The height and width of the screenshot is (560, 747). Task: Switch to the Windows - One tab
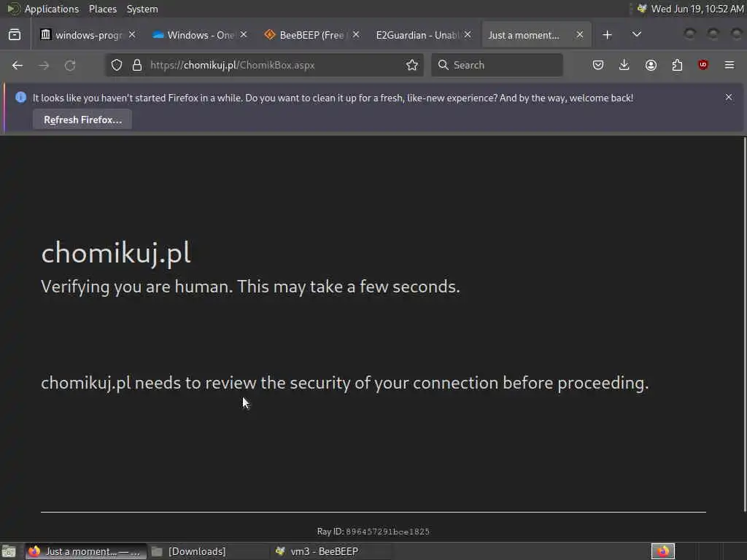[x=200, y=35]
